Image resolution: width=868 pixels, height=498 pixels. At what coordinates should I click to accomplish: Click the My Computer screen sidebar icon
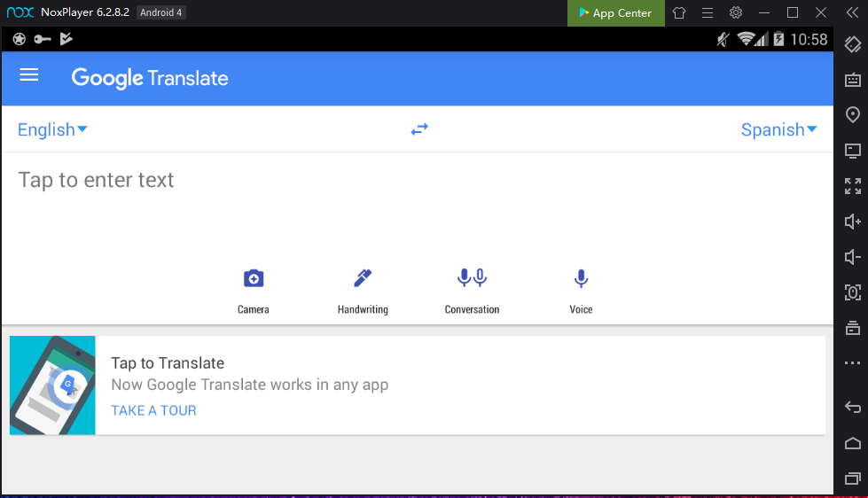(853, 151)
